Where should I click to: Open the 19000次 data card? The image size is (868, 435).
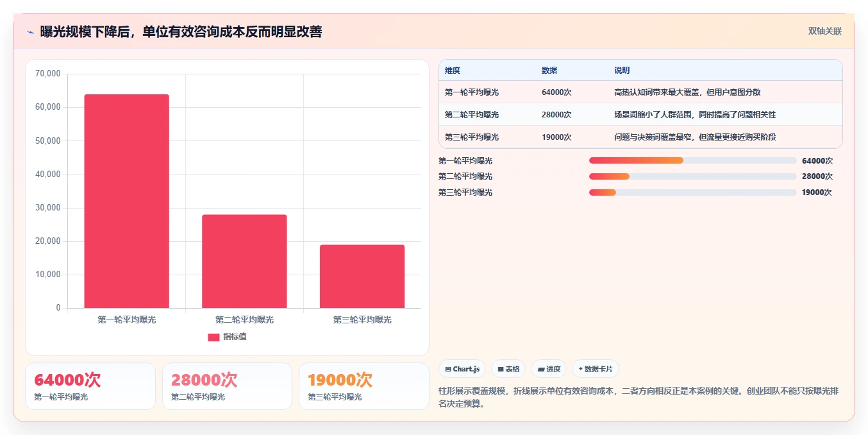pos(364,386)
